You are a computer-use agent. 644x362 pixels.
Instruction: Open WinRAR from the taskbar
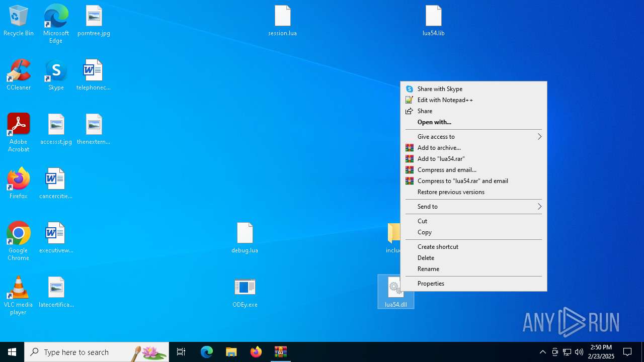(x=281, y=352)
